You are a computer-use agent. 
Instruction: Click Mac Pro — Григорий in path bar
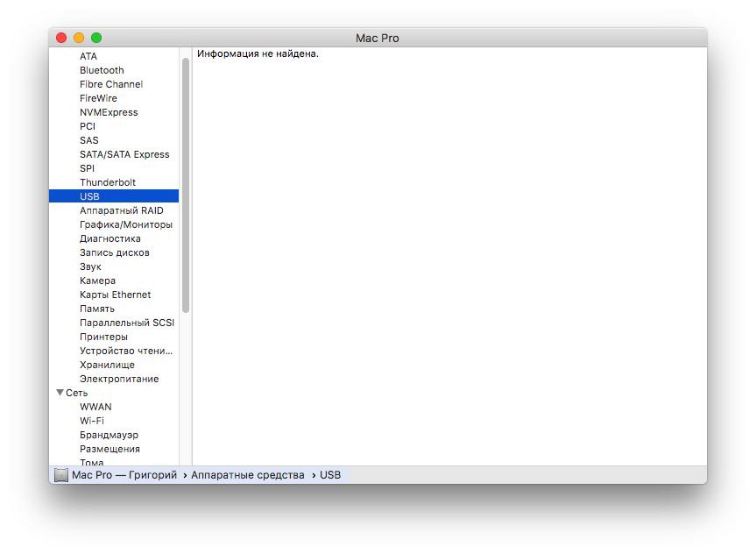[124, 475]
